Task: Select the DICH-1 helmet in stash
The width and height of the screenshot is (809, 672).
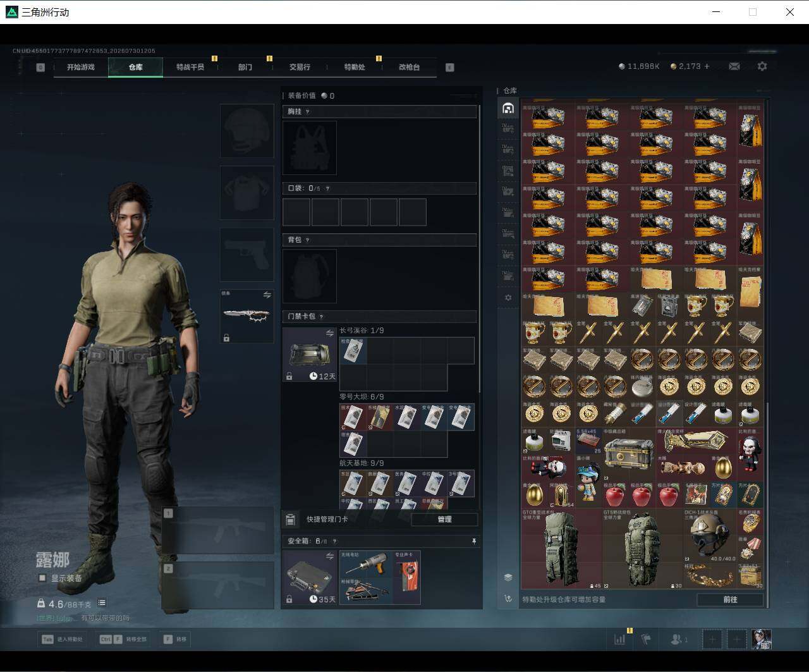Action: [x=710, y=536]
